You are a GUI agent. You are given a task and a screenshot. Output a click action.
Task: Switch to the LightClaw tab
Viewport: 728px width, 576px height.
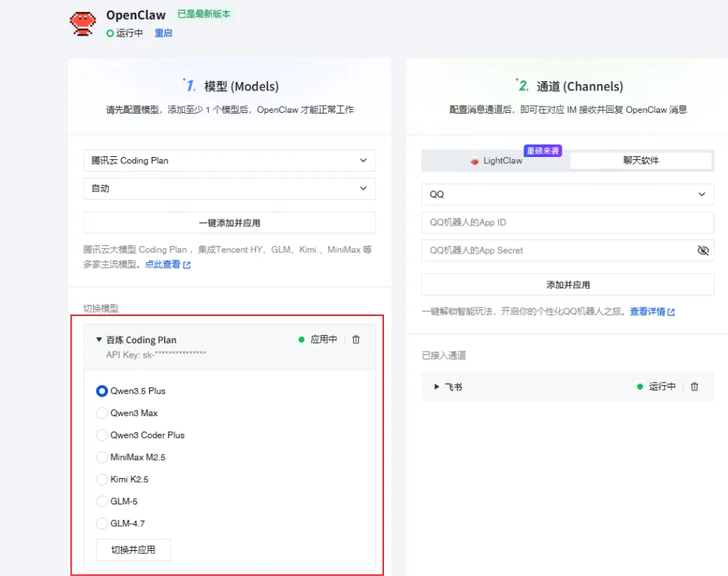495,160
